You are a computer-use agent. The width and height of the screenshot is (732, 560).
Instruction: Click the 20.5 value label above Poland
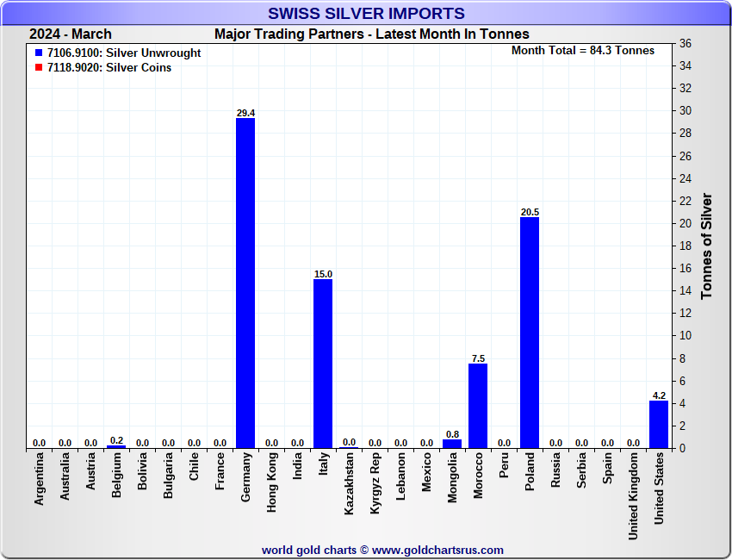coord(530,212)
